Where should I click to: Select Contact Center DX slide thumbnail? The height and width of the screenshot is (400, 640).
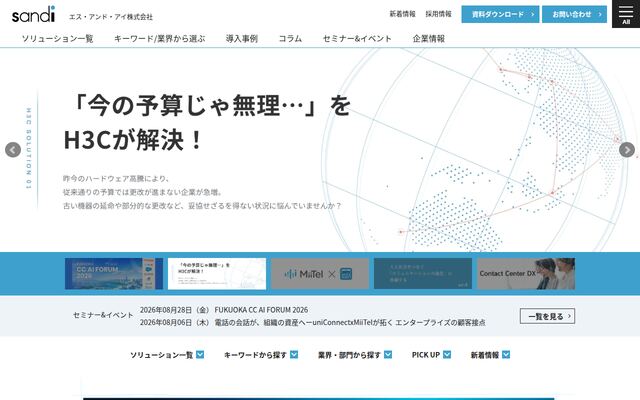[x=526, y=273]
